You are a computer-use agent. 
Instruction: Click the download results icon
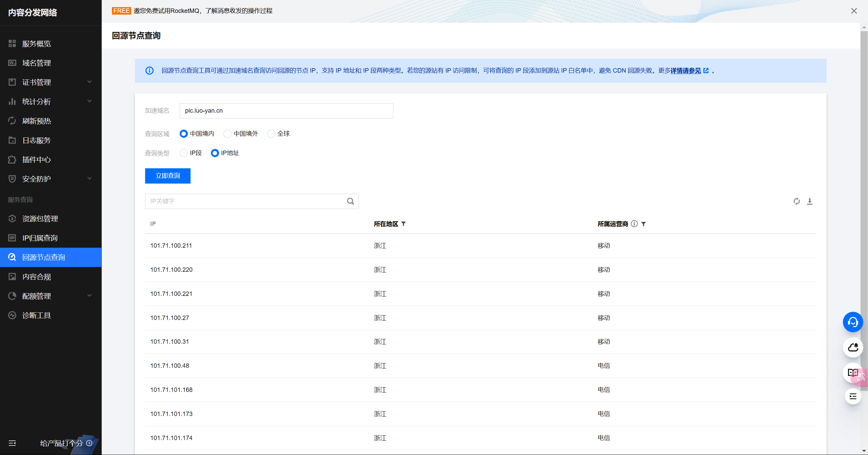[810, 201]
